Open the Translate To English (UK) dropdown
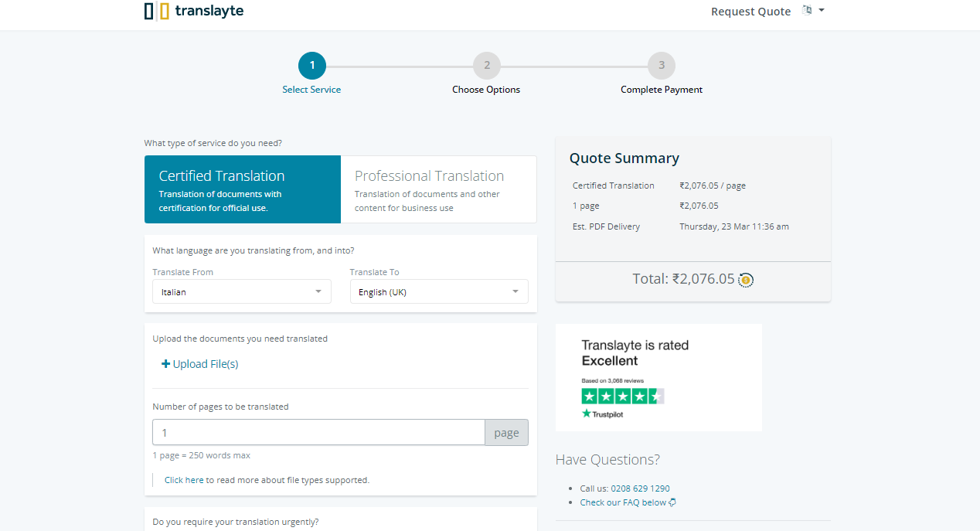Screen dimensions: 980x531 click(439, 291)
